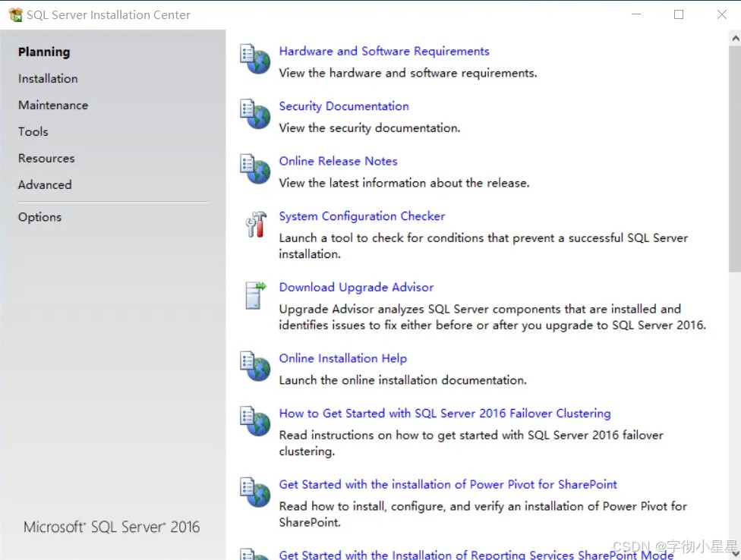The image size is (741, 560).
Task: Go to the Tools page
Action: coord(33,131)
